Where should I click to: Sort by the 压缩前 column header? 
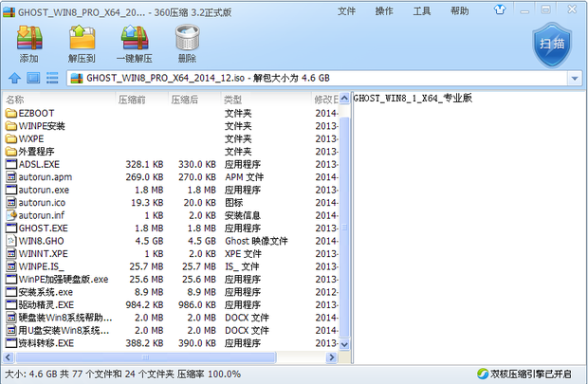[141, 100]
